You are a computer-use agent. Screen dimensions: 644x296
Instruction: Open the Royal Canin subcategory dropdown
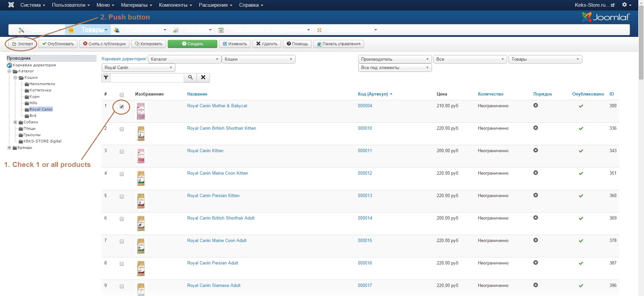pos(138,68)
